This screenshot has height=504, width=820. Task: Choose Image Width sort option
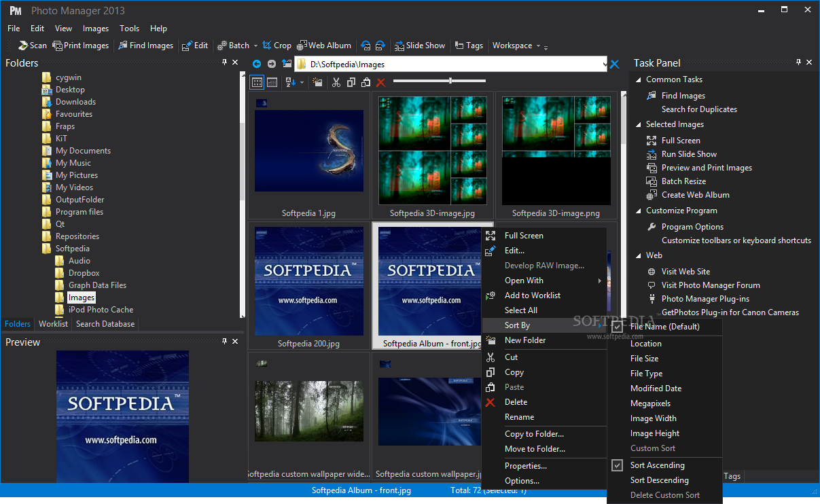[x=664, y=418]
